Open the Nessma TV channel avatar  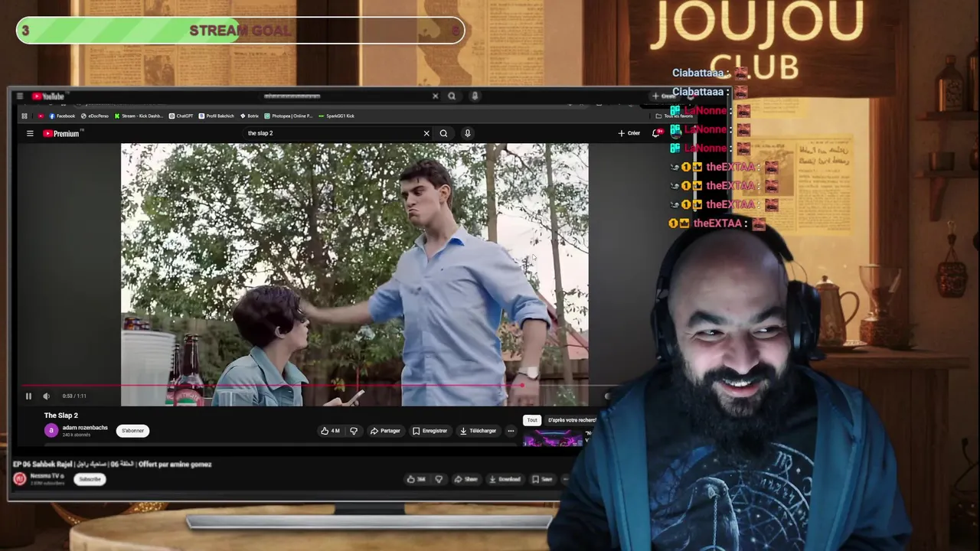tap(20, 479)
